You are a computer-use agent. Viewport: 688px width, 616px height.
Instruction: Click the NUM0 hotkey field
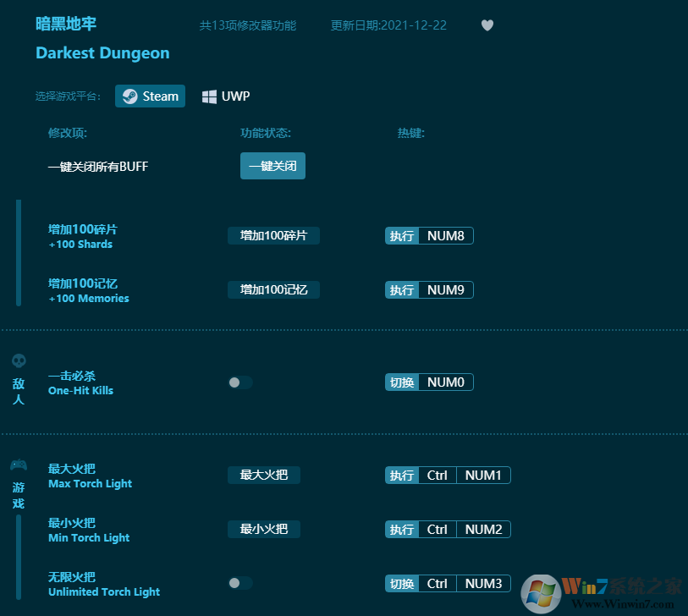[446, 382]
